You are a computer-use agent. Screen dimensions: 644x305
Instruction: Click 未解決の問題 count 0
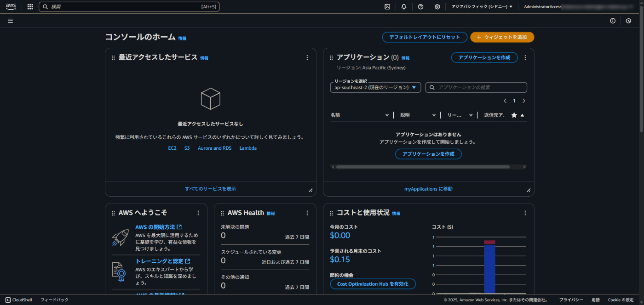point(223,236)
